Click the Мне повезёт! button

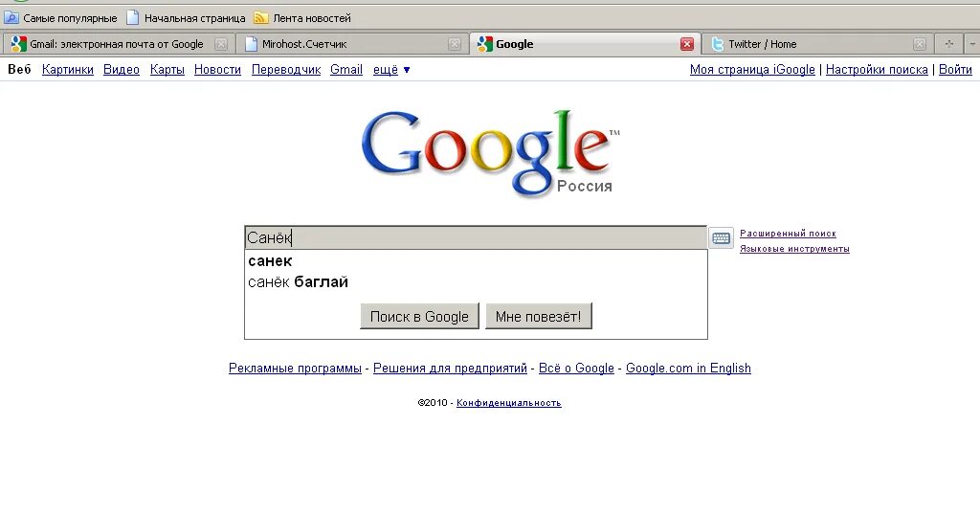538,316
